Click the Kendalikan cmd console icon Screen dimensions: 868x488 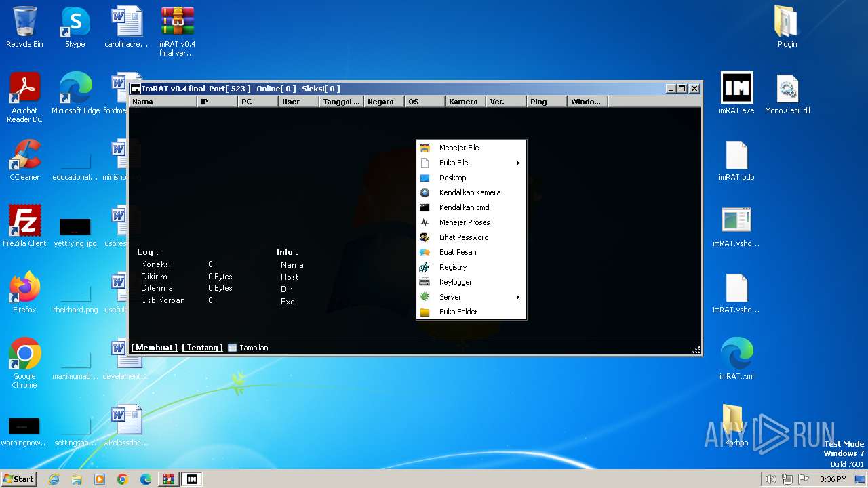tap(425, 207)
